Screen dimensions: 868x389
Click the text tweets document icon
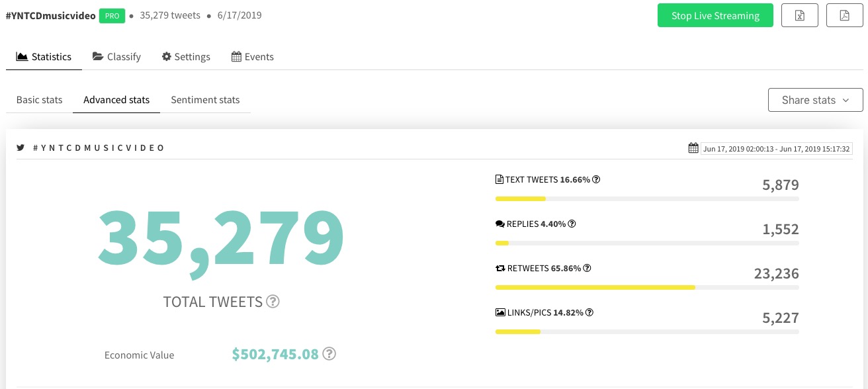[498, 179]
